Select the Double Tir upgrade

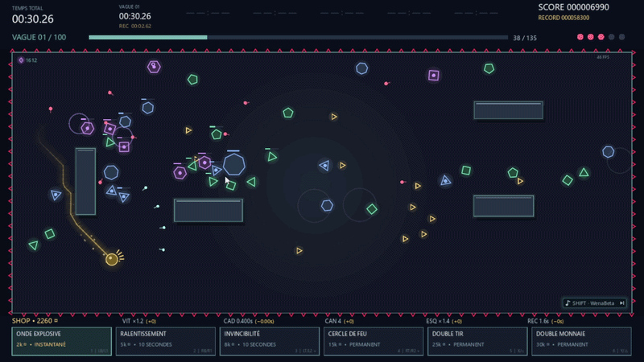[477, 341]
